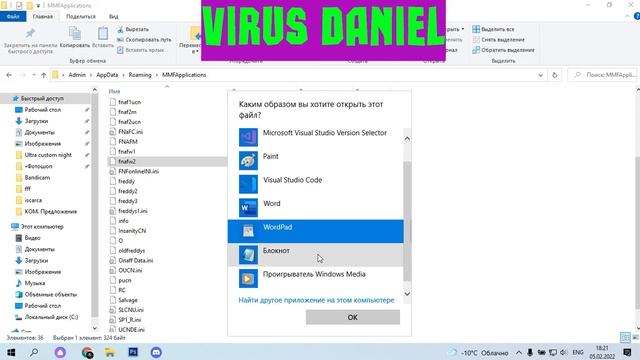Select the file SLCNU.ini
640x360 pixels.
click(131, 310)
